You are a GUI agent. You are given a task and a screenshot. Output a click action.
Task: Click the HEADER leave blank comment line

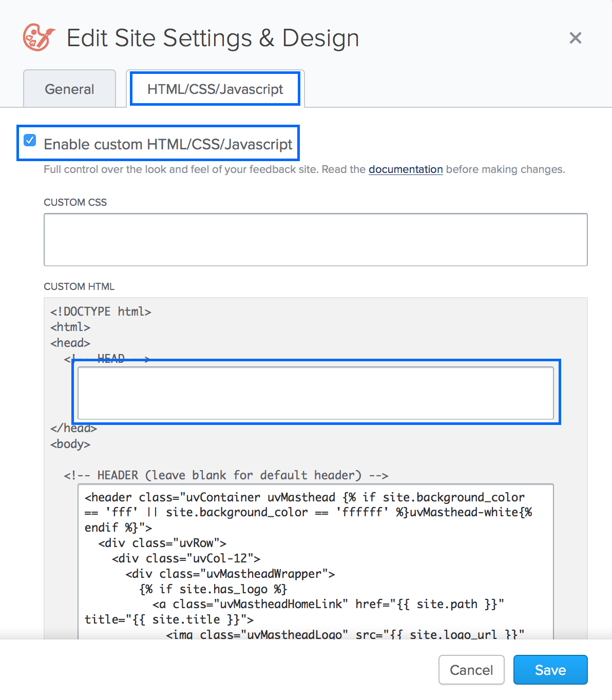pos(226,475)
